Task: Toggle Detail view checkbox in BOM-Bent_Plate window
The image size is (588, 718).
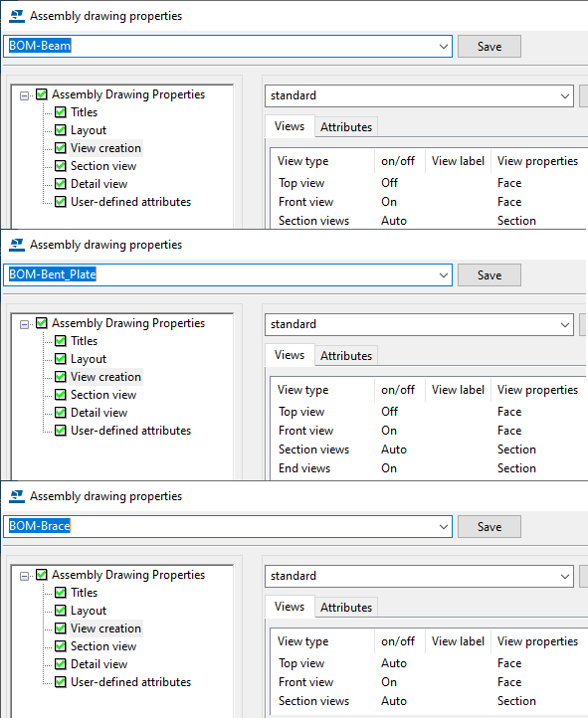Action: 61,413
